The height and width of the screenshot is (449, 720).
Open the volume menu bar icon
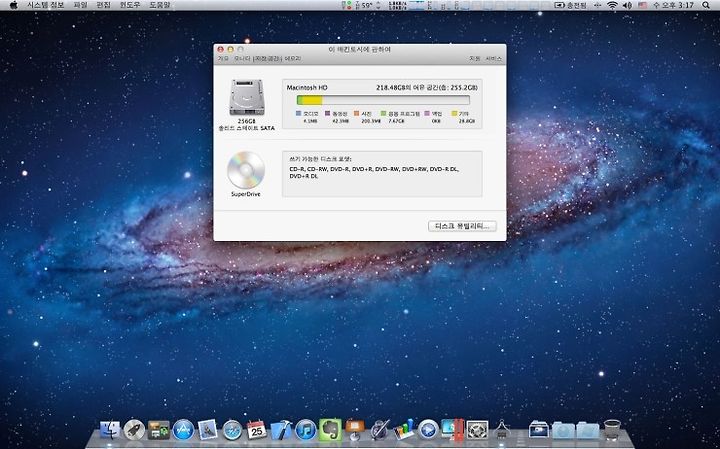click(x=627, y=5)
